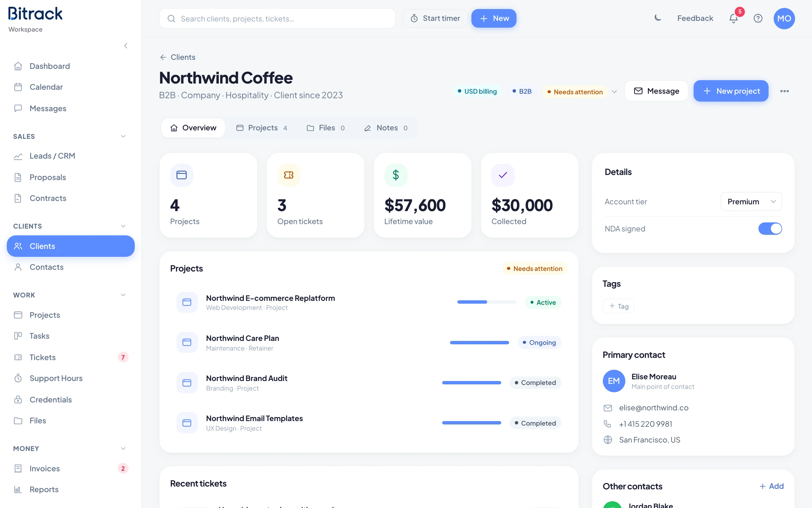Click phone icon beside +1 415 220 9981

click(x=607, y=424)
